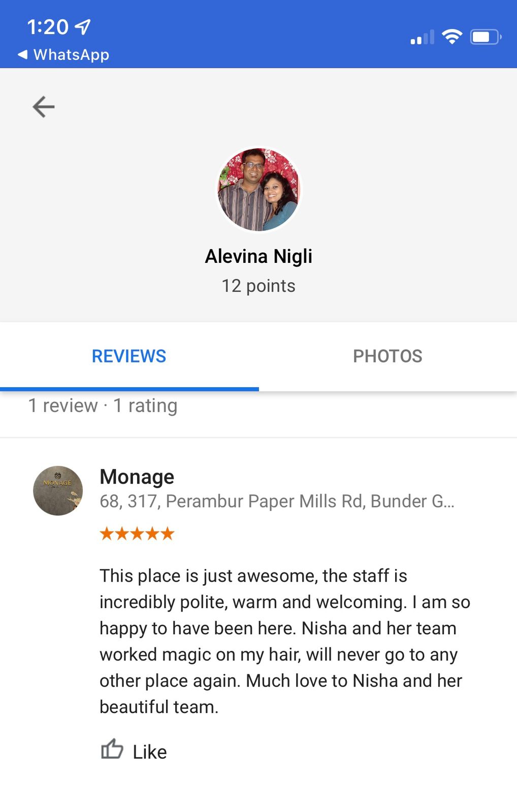Switch to the PHOTOS tab
517x812 pixels.
387,356
